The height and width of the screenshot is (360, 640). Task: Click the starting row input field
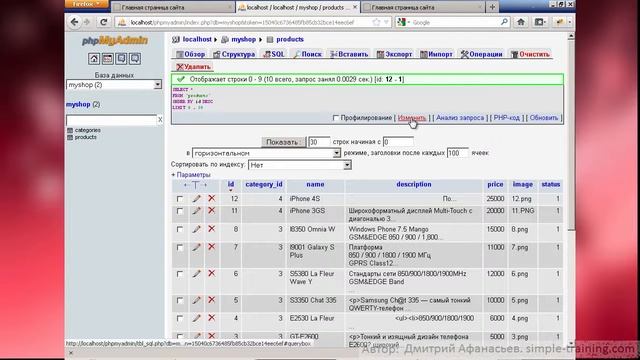tap(398, 142)
